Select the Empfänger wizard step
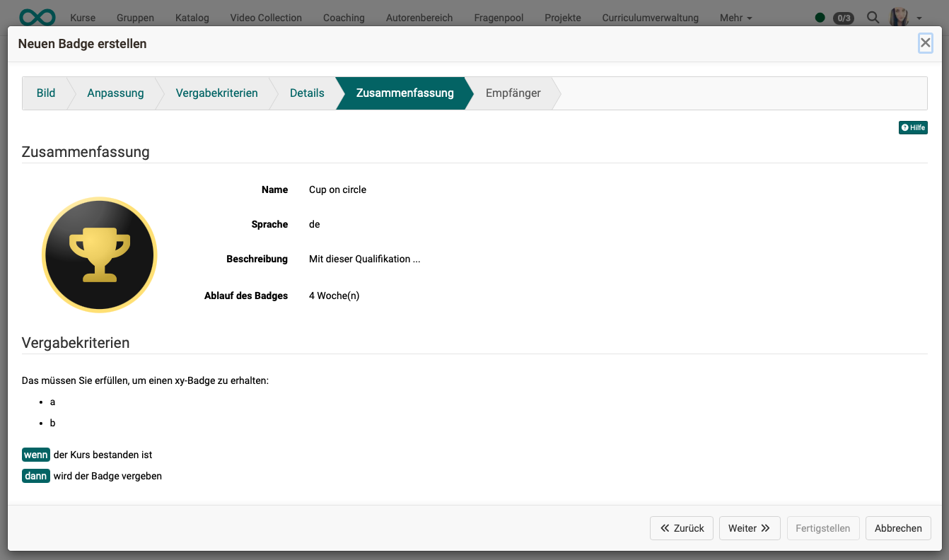949x560 pixels. 513,93
